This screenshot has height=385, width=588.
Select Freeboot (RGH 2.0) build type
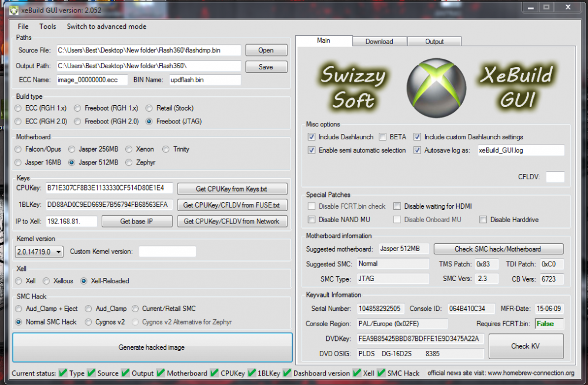tap(106, 122)
